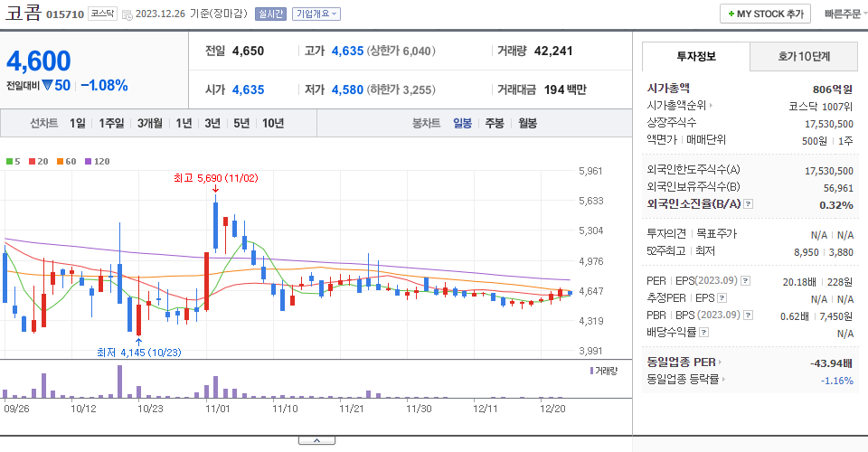Open the 빠른주문 dropdown

[x=845, y=14]
